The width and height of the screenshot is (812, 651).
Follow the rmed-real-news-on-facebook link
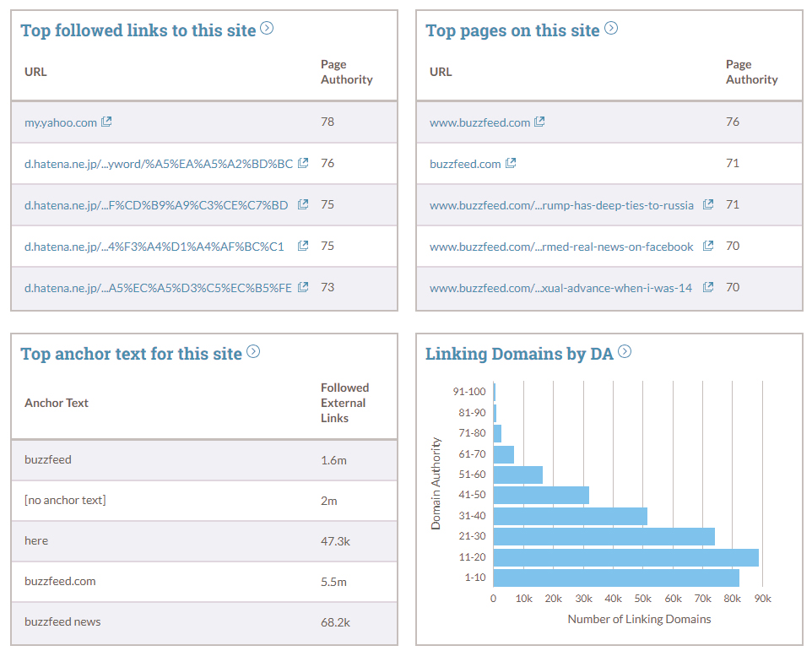561,247
